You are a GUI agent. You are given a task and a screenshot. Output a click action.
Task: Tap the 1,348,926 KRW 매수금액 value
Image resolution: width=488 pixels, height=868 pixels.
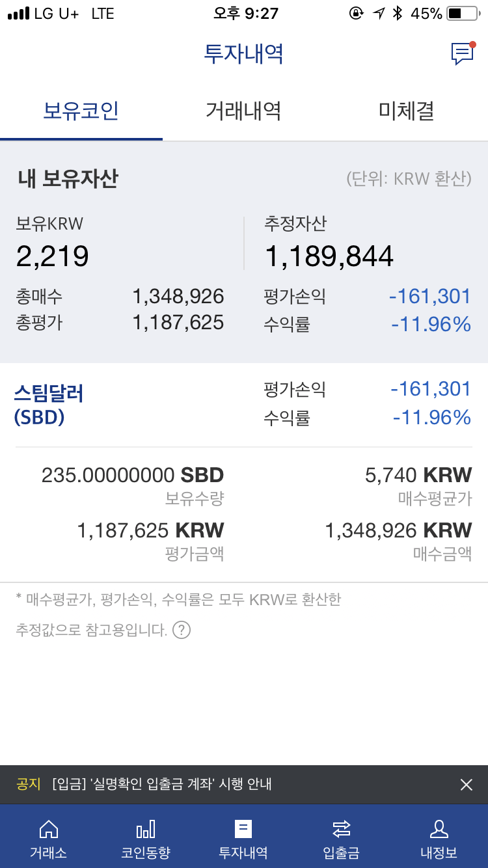coord(398,530)
